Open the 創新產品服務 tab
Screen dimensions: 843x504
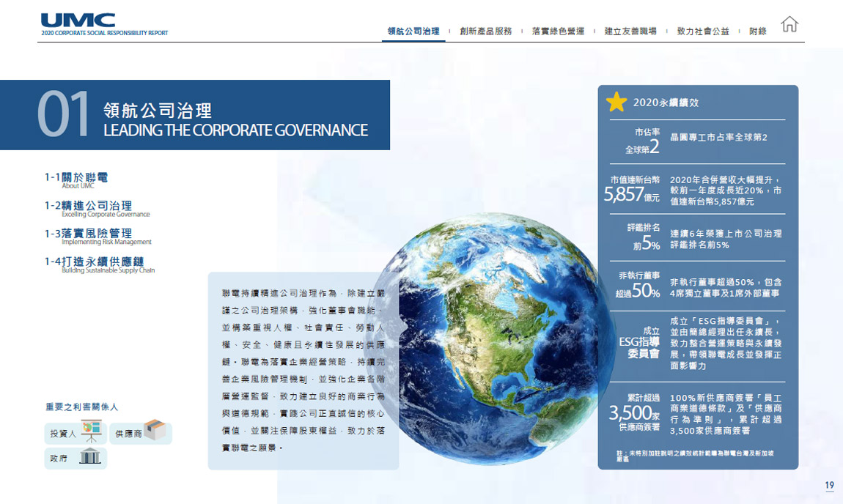point(485,31)
